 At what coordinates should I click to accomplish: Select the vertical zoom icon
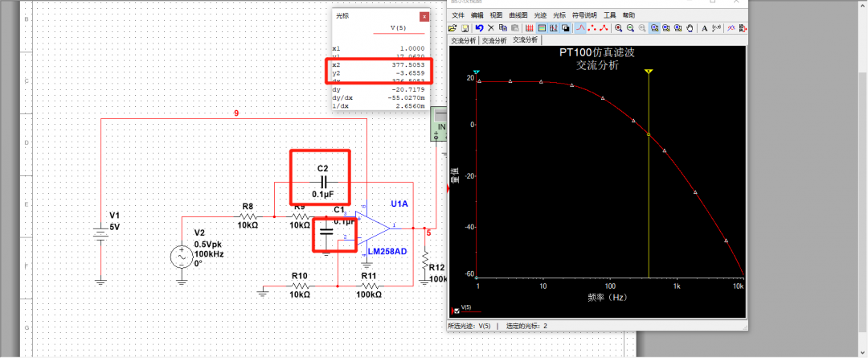[678, 27]
